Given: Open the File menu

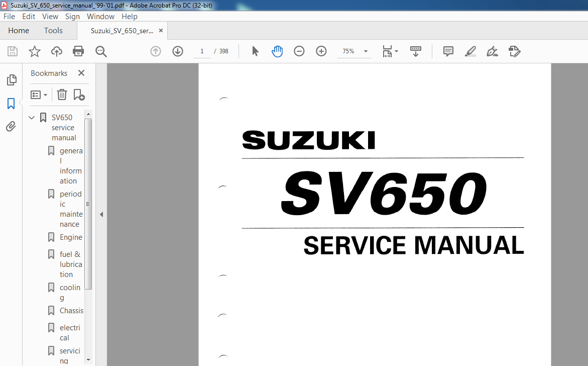Looking at the screenshot, I should [x=9, y=17].
